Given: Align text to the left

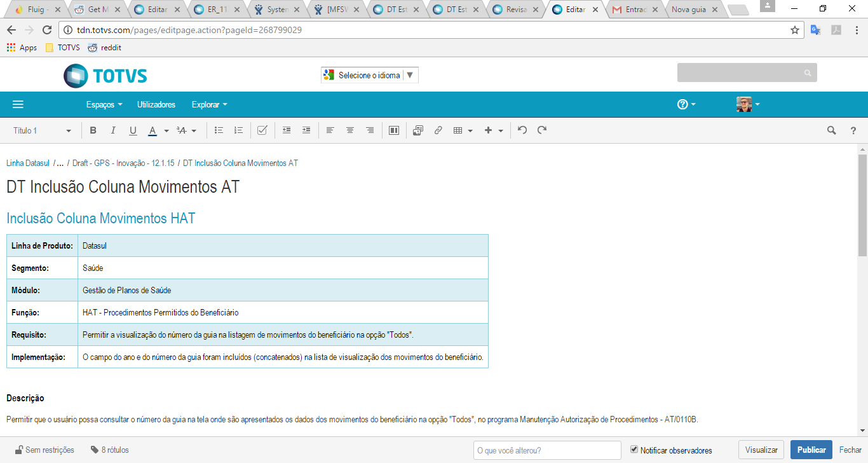Looking at the screenshot, I should pyautogui.click(x=330, y=130).
